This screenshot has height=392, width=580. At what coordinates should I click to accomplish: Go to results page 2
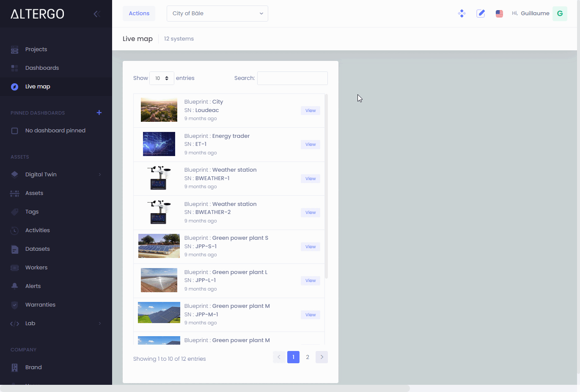coord(308,357)
